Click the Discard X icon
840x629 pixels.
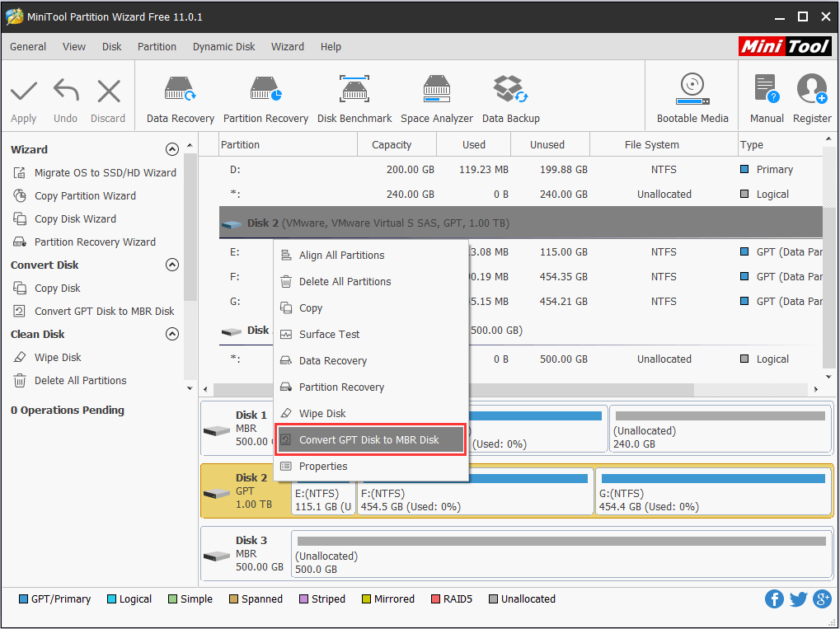pyautogui.click(x=109, y=91)
